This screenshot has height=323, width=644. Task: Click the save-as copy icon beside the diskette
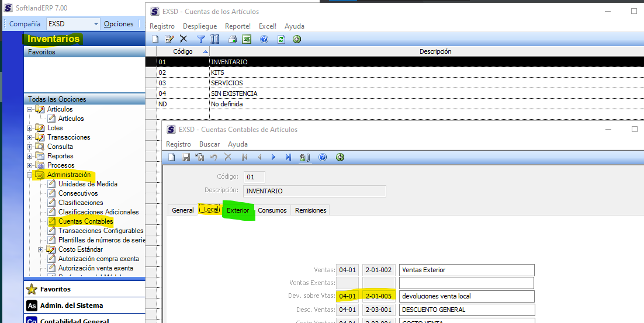pyautogui.click(x=200, y=157)
